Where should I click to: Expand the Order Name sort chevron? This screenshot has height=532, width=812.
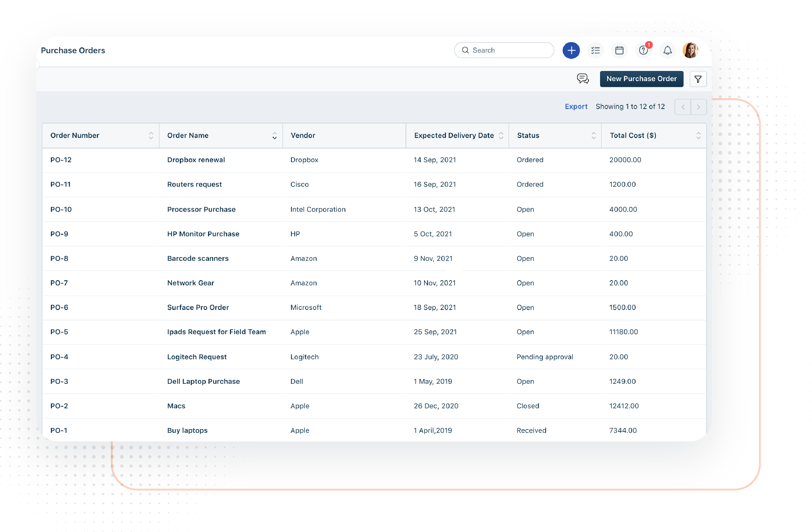click(274, 135)
